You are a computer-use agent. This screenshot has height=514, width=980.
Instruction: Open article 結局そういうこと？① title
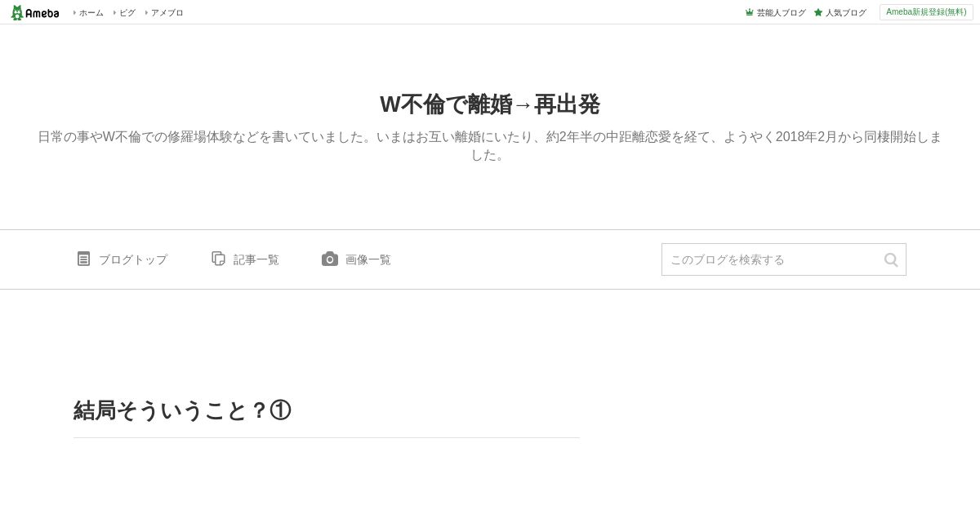(182, 410)
